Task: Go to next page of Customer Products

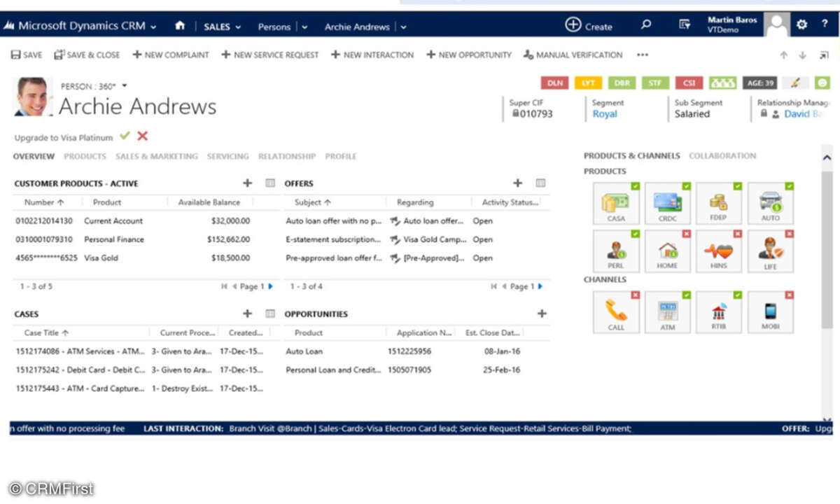Action: 271,286
